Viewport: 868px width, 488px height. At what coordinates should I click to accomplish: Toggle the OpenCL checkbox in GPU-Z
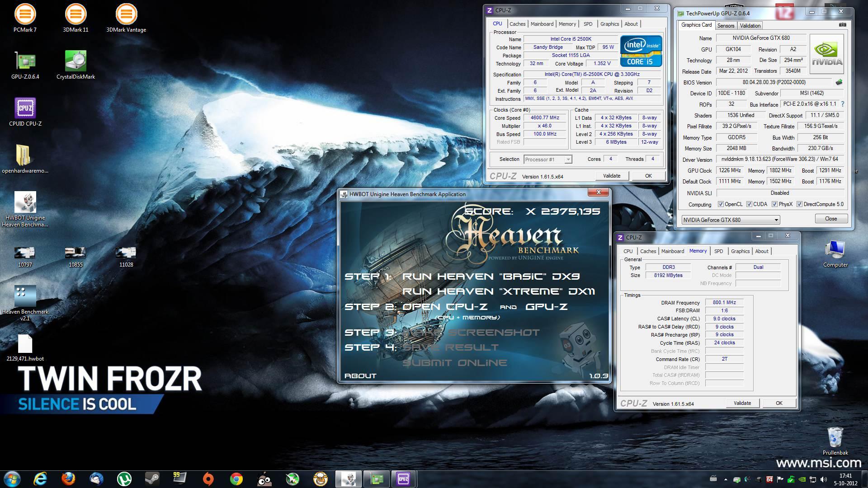pyautogui.click(x=721, y=204)
